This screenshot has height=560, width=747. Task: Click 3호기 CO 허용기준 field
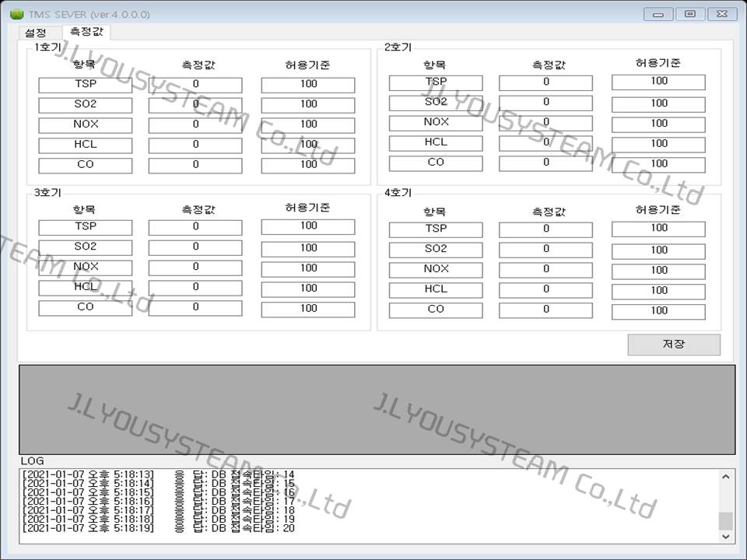[x=308, y=310]
